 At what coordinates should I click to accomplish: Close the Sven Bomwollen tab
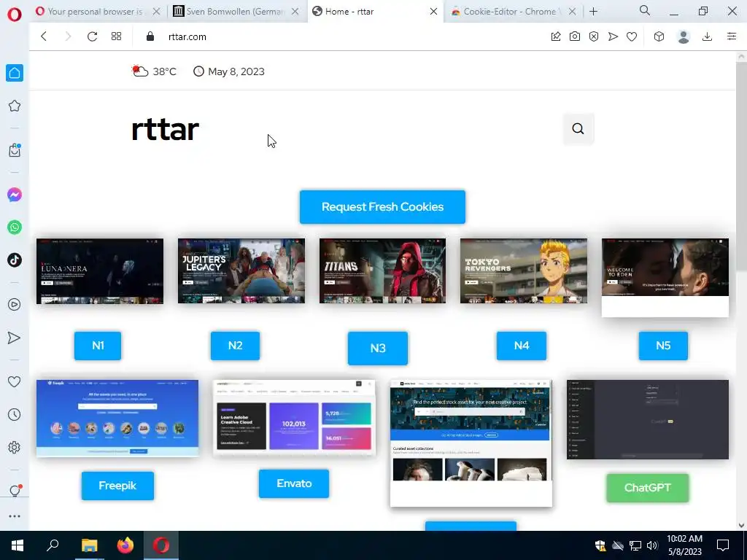click(x=295, y=12)
